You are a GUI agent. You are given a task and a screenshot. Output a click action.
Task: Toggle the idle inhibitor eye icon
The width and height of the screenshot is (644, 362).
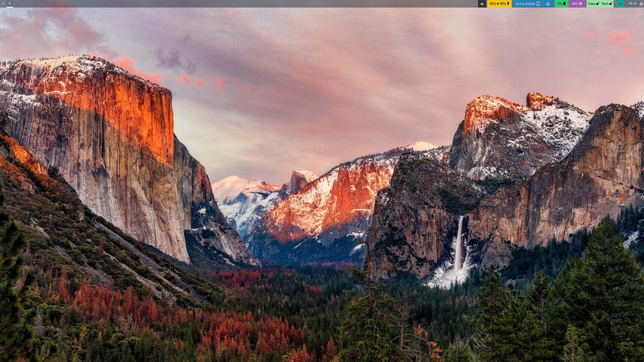[482, 4]
